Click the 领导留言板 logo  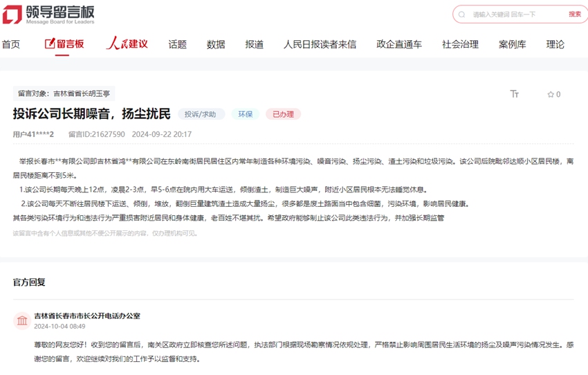[x=48, y=15]
